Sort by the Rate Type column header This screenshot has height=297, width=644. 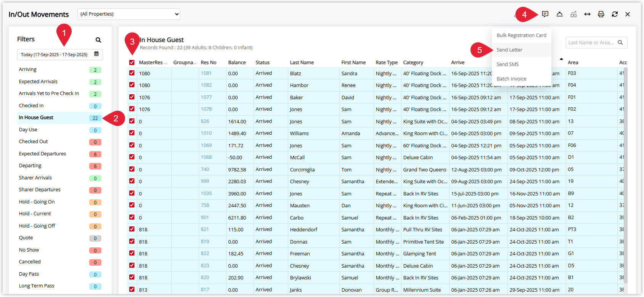[x=387, y=63]
